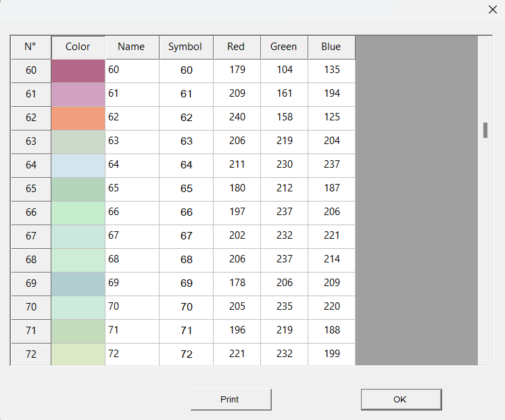The height and width of the screenshot is (420, 505).
Task: Click the vertical scrollbar thumb
Action: tap(485, 130)
